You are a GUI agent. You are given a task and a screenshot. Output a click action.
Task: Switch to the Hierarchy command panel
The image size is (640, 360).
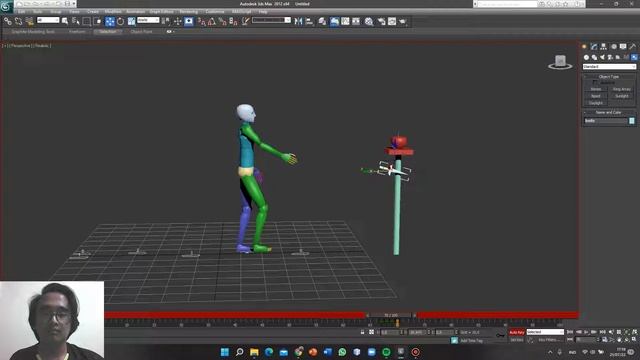[604, 47]
